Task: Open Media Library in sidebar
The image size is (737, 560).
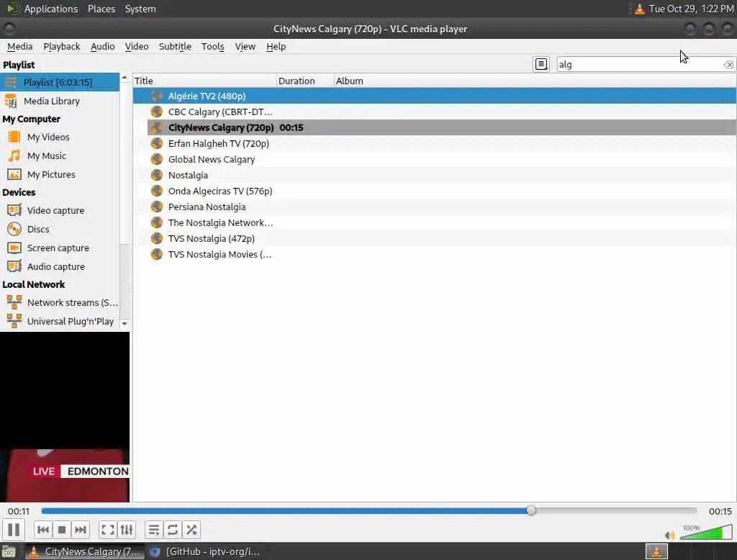Action: click(x=60, y=101)
